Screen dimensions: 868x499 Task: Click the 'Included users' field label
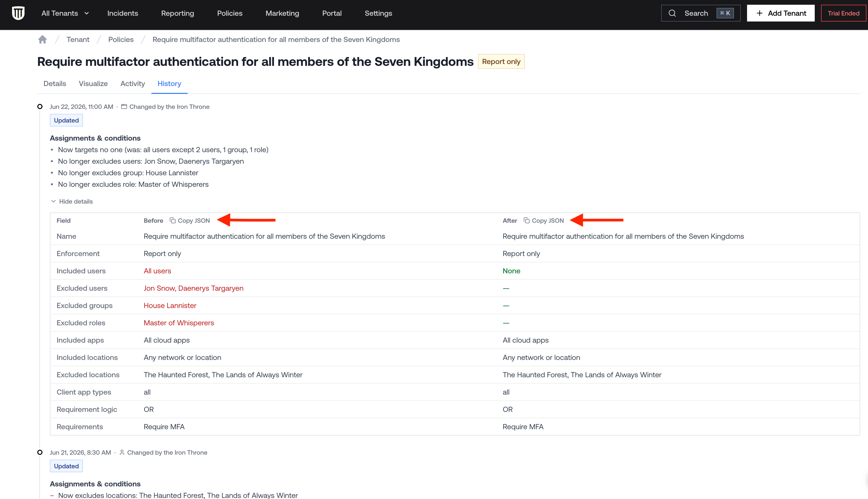81,271
